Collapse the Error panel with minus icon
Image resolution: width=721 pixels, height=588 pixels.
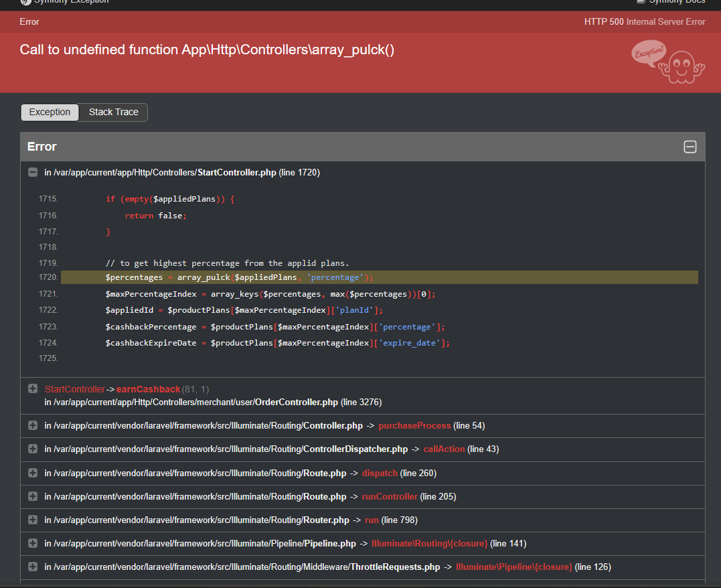click(x=690, y=147)
